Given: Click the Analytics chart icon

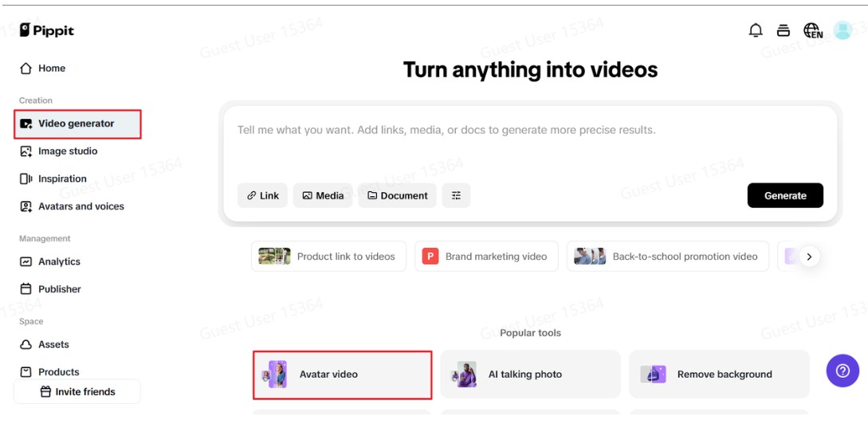Looking at the screenshot, I should coord(26,261).
